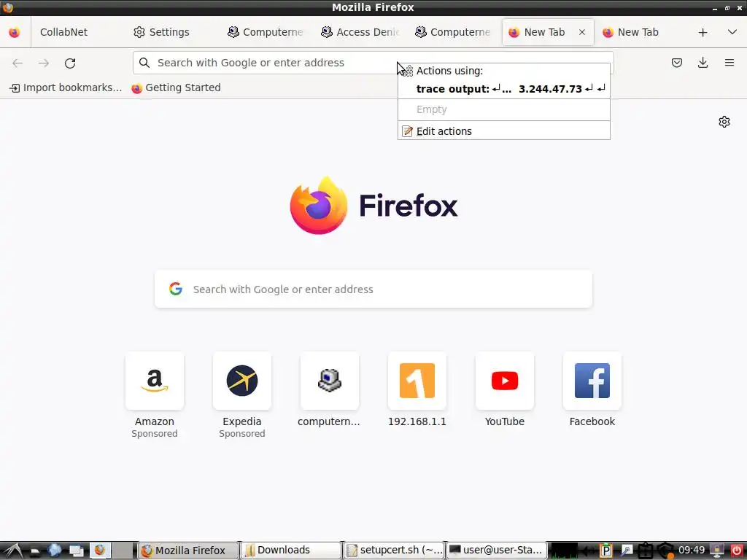Click the 09:49 clock

pyautogui.click(x=692, y=550)
